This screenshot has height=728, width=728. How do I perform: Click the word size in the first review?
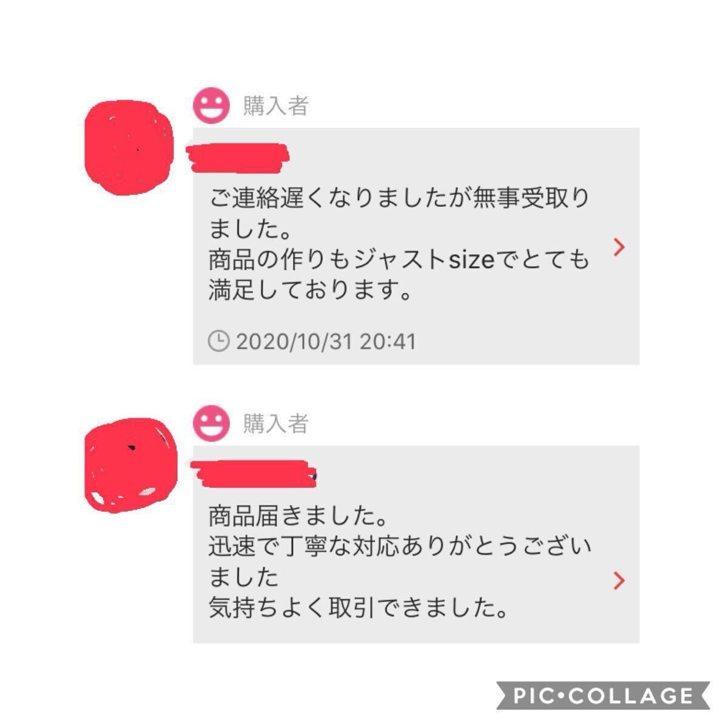472,261
